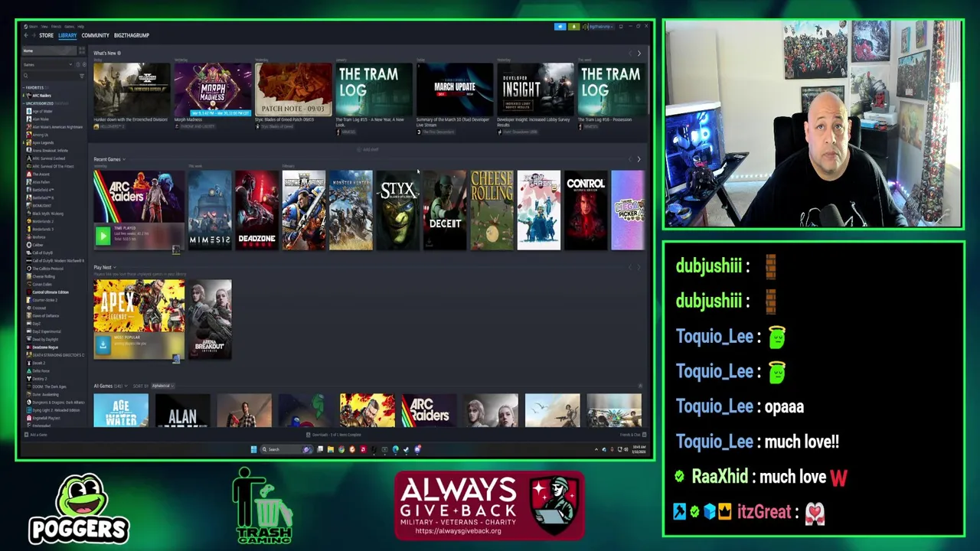The width and height of the screenshot is (980, 551).
Task: Select ARC Raiders in the Favorites list
Action: pos(41,96)
